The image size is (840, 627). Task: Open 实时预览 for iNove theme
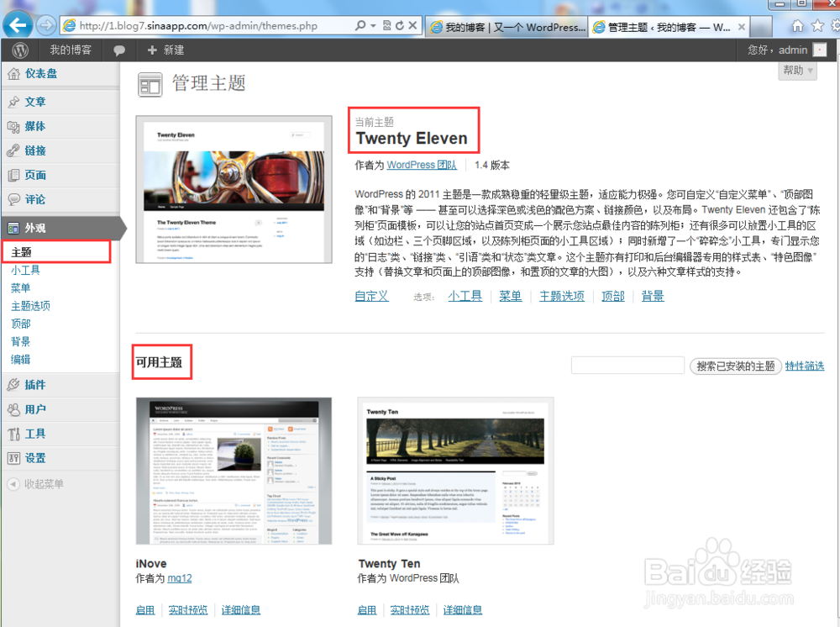point(188,610)
